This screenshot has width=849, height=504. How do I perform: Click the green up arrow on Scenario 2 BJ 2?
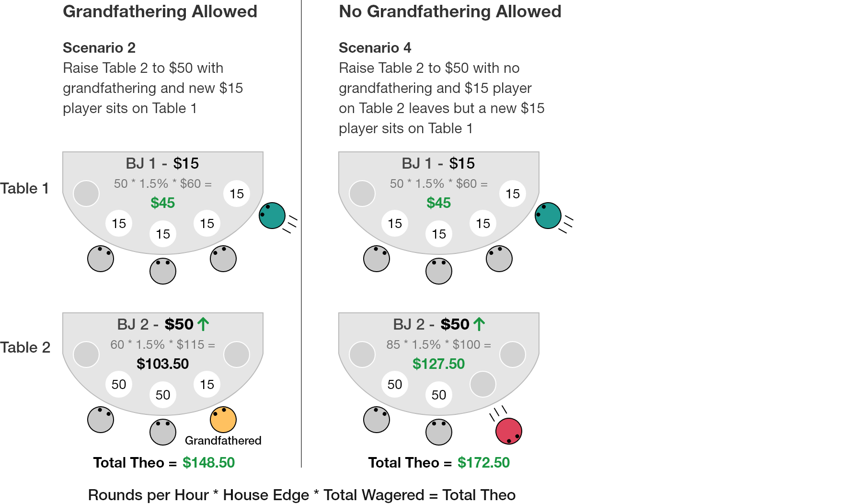tap(203, 324)
